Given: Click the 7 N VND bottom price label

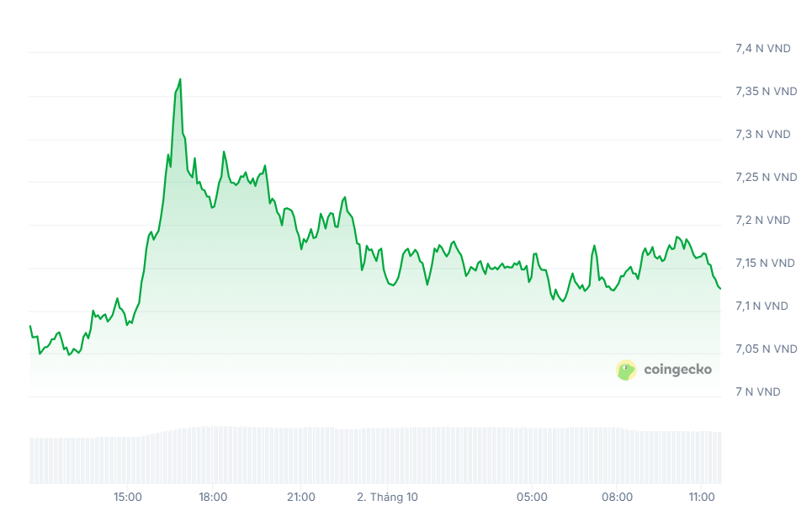Looking at the screenshot, I should [757, 391].
